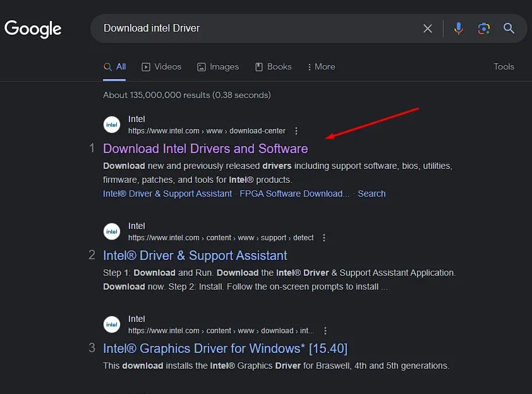Follow the FPGA Software Download sitelink
Image resolution: width=532 pixels, height=394 pixels.
pos(294,194)
